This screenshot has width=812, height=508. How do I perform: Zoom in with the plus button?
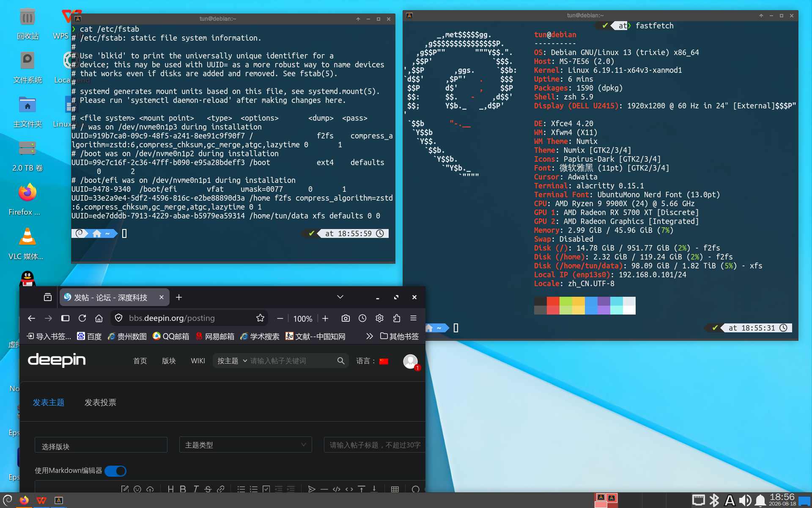[x=325, y=318]
